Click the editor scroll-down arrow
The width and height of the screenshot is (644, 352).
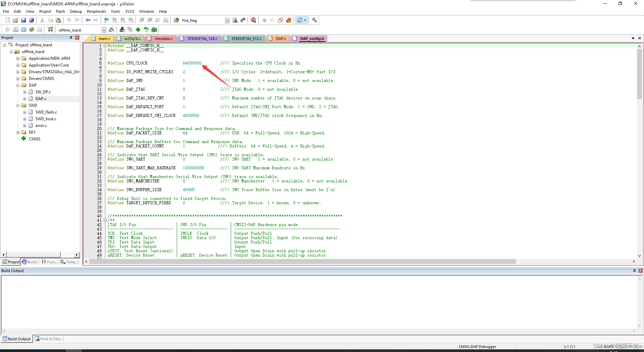pyautogui.click(x=639, y=256)
